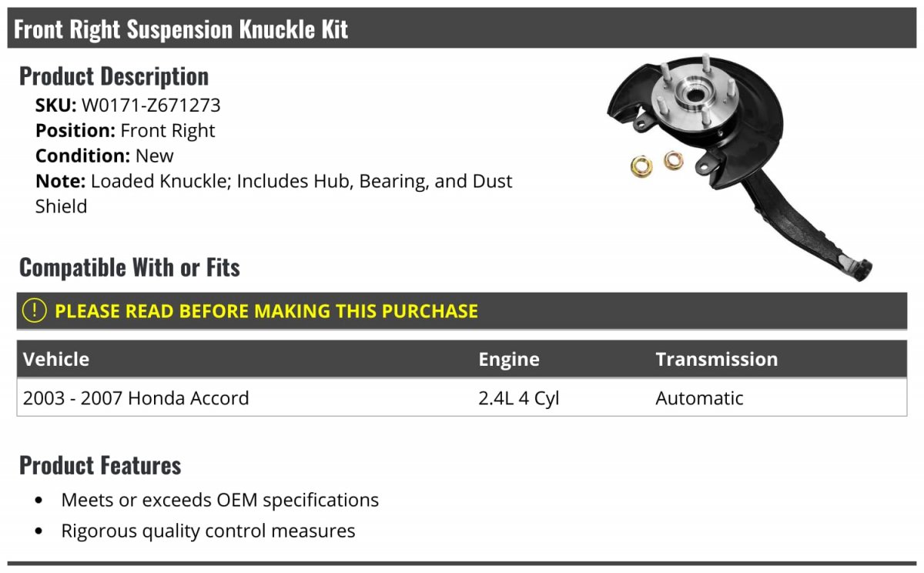Click the Front Right Suspension Knuckle Kit title
This screenshot has width=924, height=573.
[181, 29]
